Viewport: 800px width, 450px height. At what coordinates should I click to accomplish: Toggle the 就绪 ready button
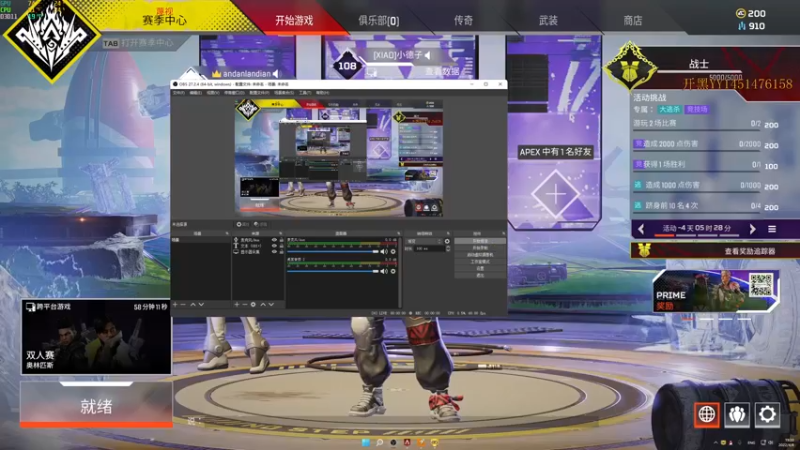(96, 406)
